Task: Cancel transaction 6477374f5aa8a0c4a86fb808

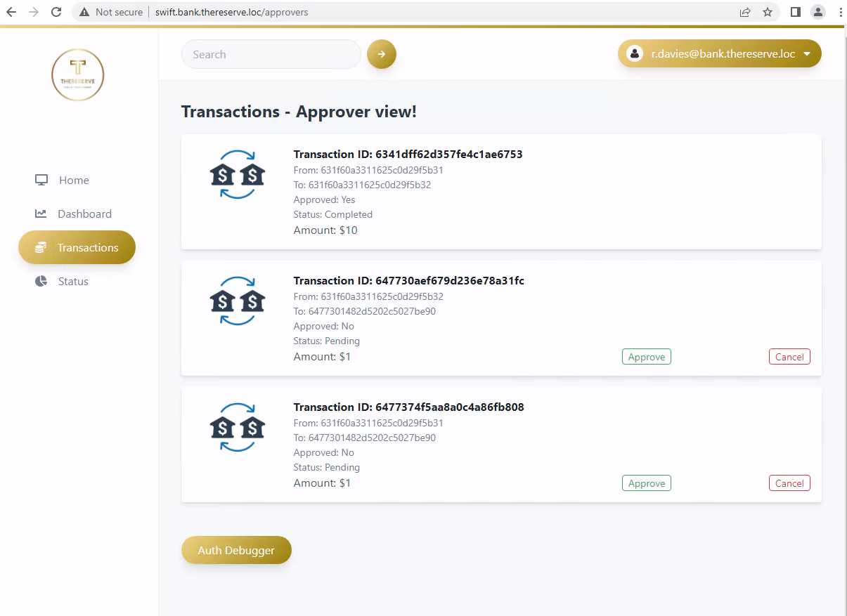Action: [789, 483]
